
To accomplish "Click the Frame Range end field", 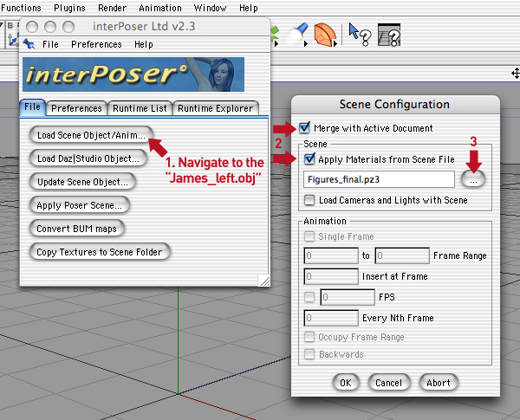I will tap(402, 255).
